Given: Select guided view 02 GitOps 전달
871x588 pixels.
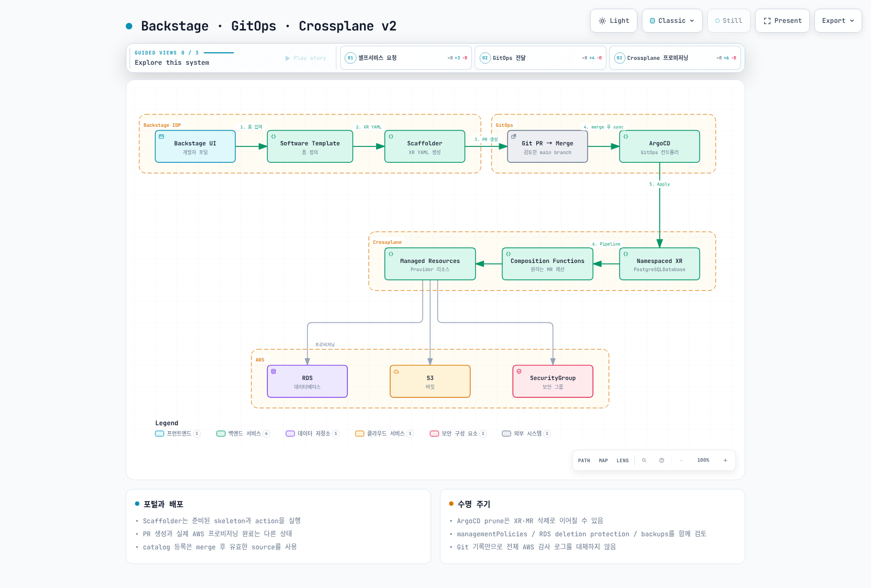Looking at the screenshot, I should pos(541,58).
